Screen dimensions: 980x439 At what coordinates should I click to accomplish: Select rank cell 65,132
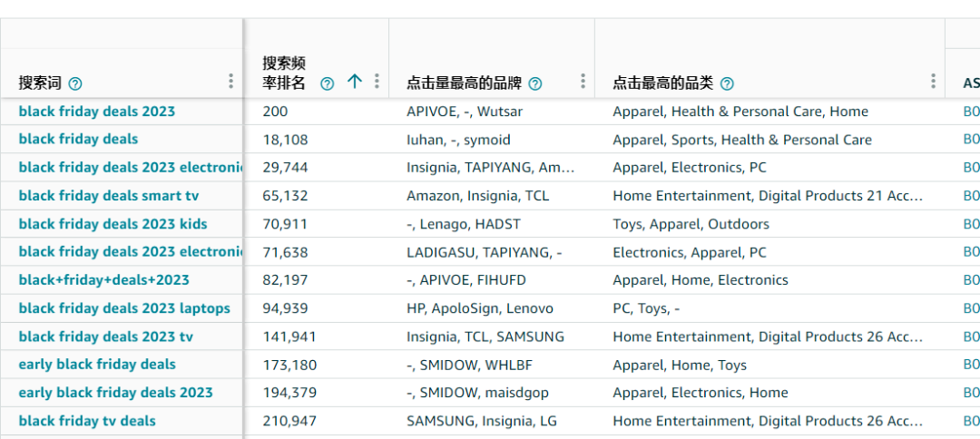pyautogui.click(x=285, y=196)
